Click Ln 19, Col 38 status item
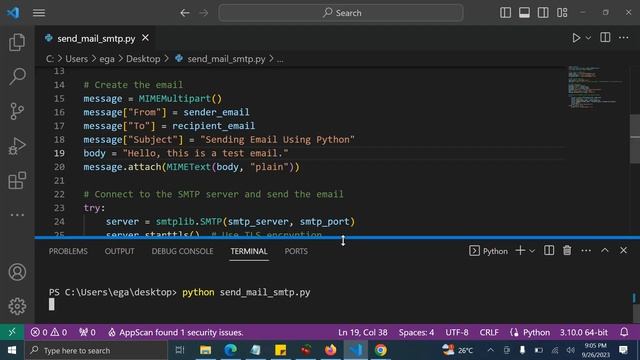The width and height of the screenshot is (640, 360). (x=362, y=332)
